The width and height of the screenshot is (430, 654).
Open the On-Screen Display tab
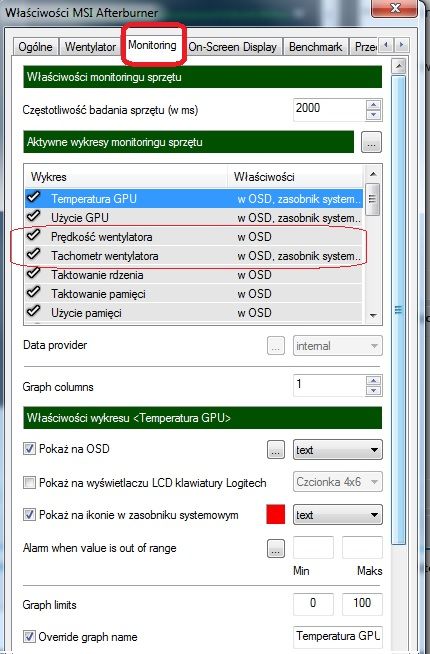(233, 46)
